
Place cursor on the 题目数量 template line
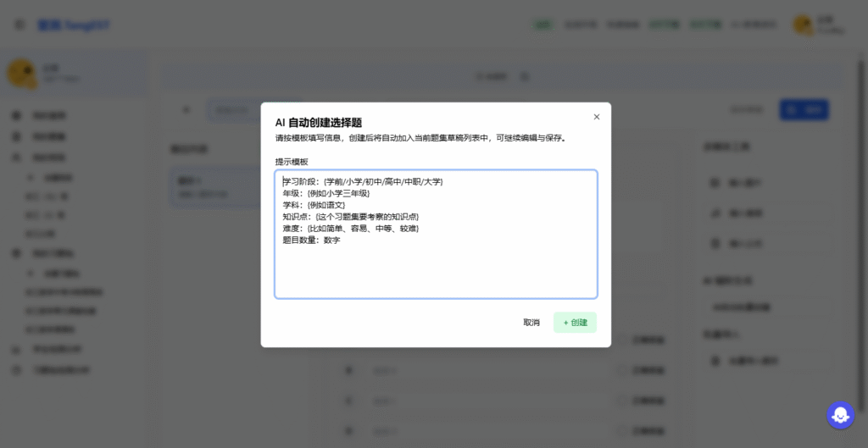312,241
